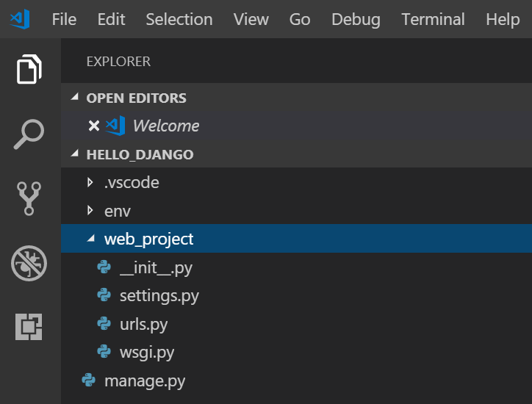Click the Python icon next to manage.py

pos(89,380)
